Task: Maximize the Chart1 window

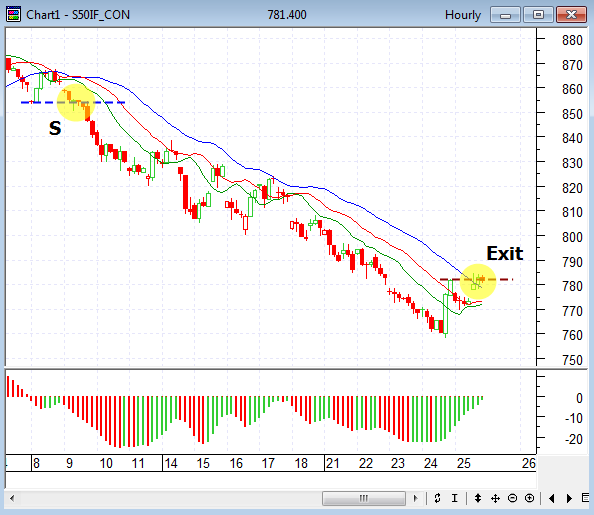Action: pos(538,15)
